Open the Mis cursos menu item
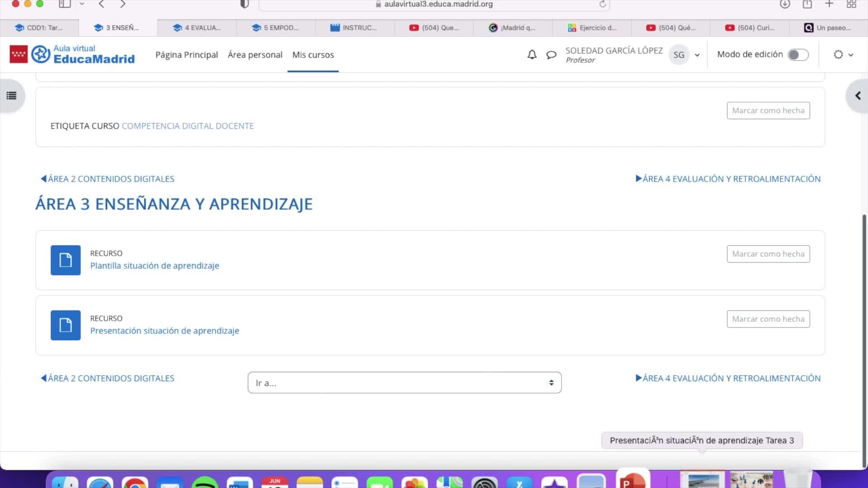Screen dimensions: 868x488 tap(313, 55)
